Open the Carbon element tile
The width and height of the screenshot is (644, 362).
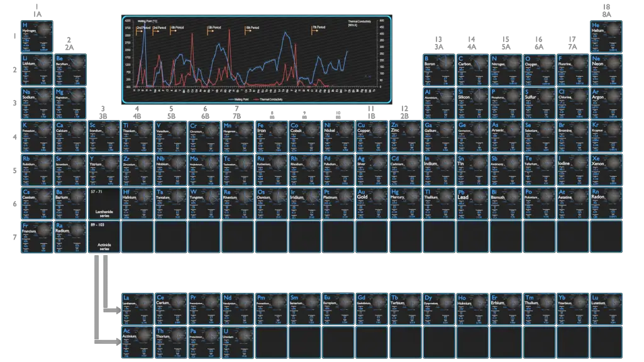click(473, 70)
